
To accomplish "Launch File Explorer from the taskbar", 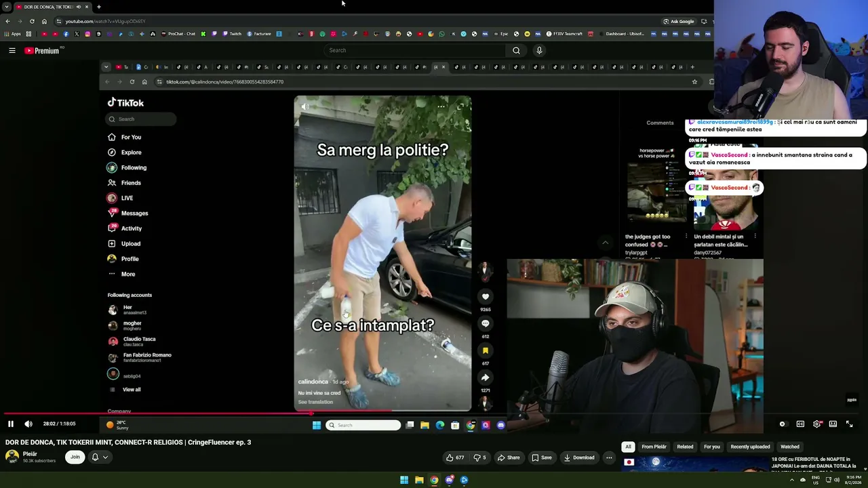I will (x=419, y=480).
